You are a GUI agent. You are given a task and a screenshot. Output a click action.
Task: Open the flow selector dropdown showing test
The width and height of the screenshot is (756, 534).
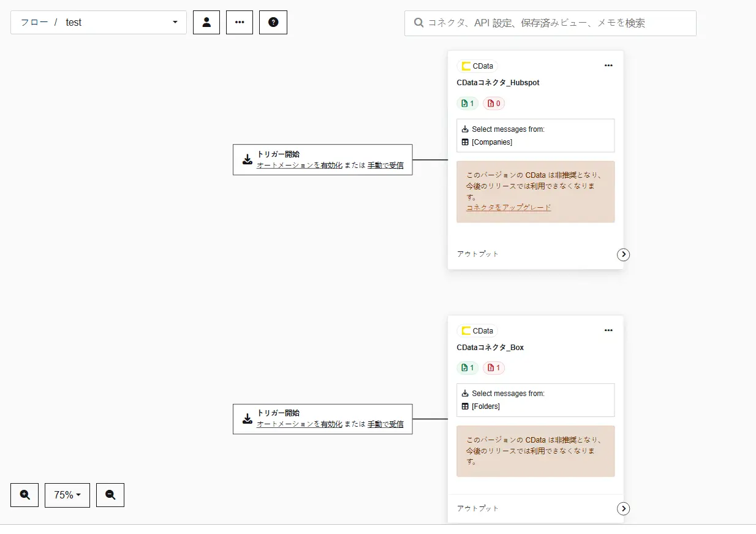(x=99, y=22)
